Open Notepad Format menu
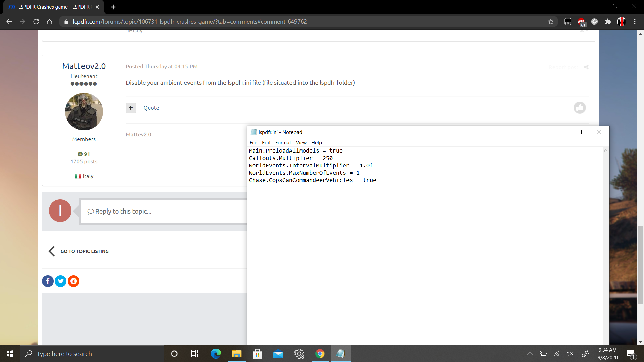644x362 pixels. (283, 142)
